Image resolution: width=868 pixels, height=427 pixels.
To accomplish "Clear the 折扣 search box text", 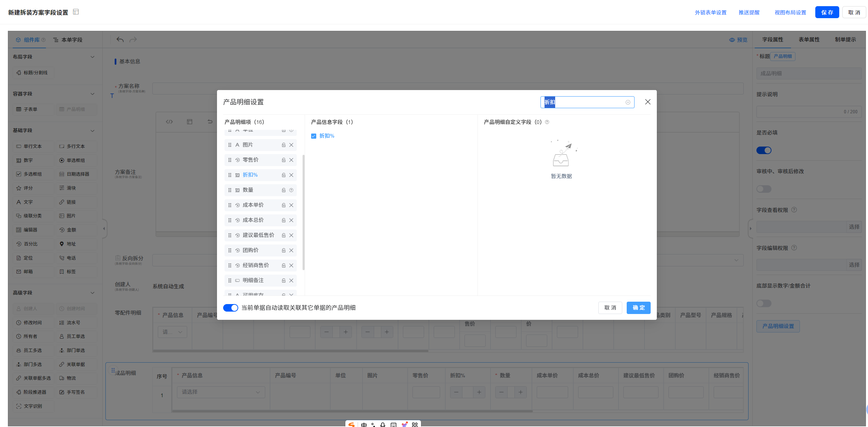I will [628, 102].
